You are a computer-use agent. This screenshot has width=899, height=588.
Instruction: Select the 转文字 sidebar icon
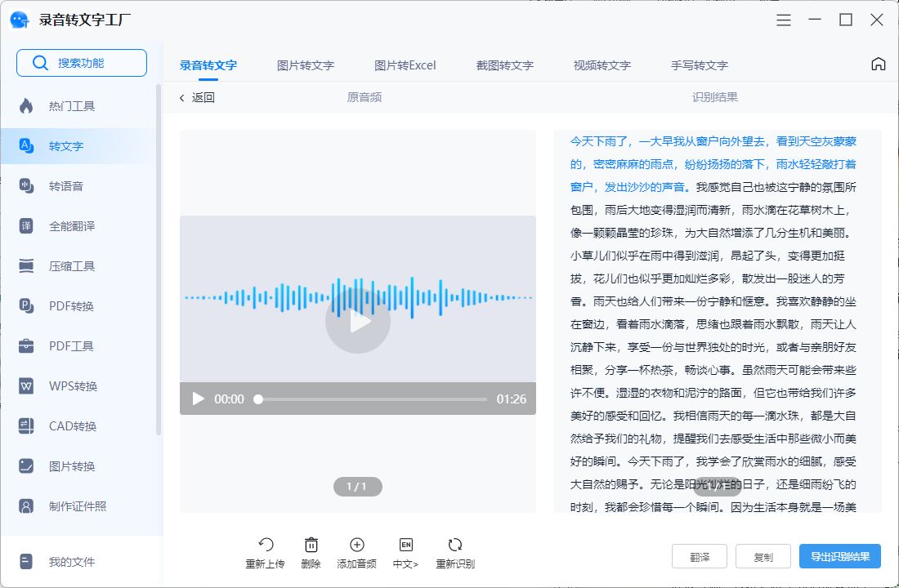26,145
